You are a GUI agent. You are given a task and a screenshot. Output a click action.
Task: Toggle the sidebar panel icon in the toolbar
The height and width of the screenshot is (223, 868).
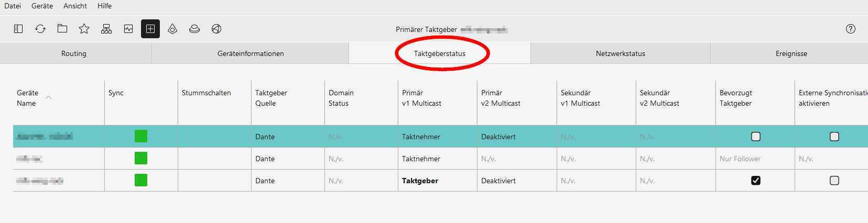tap(18, 29)
